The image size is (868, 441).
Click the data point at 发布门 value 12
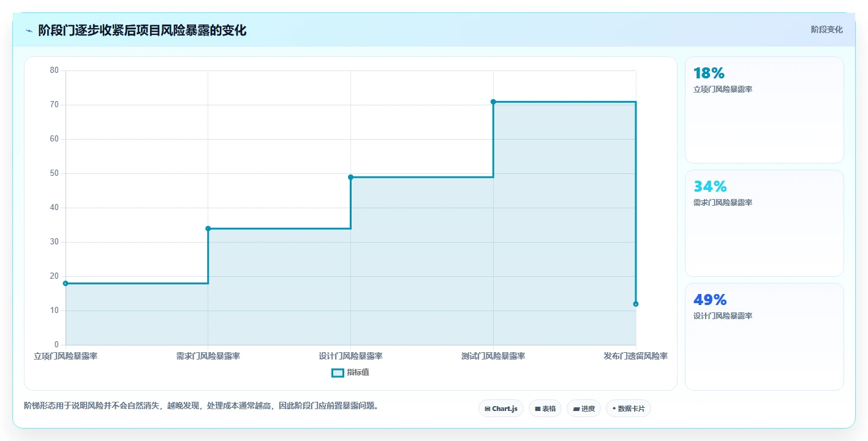click(636, 304)
